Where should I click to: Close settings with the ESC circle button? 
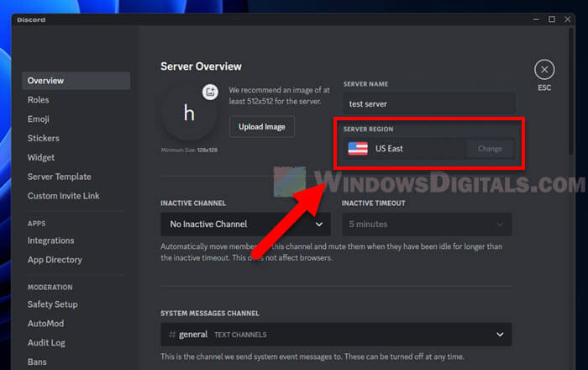(544, 70)
